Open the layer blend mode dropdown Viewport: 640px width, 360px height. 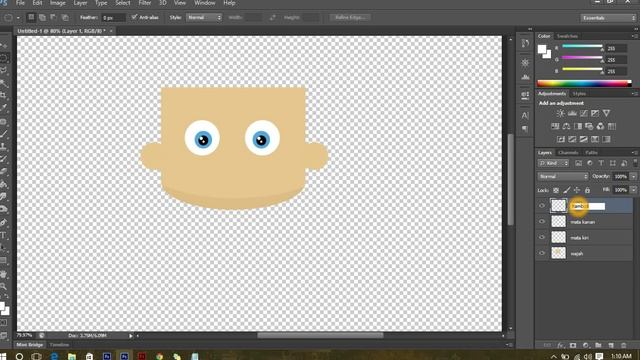point(563,176)
